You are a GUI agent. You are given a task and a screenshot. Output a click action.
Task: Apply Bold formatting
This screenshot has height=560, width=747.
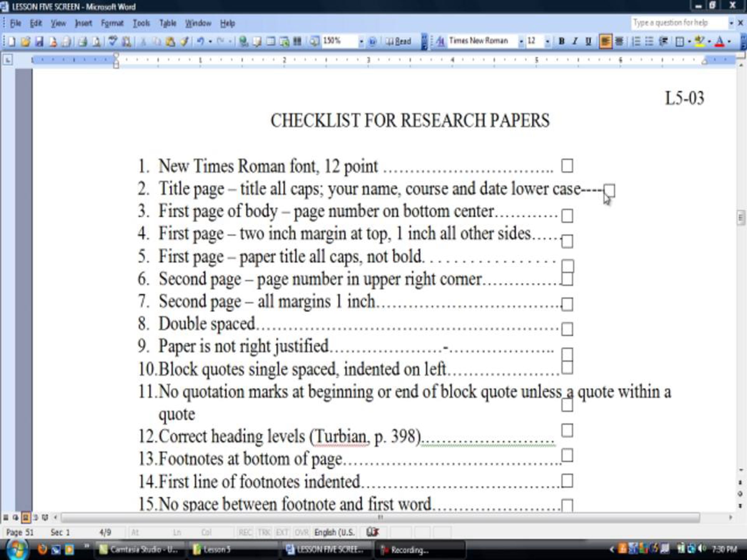[561, 41]
